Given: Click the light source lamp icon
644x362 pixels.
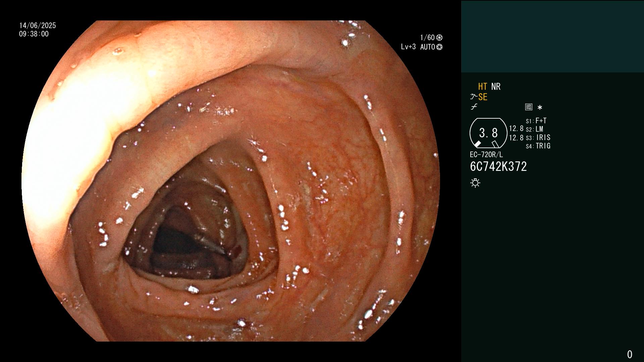Looking at the screenshot, I should click(x=475, y=183).
